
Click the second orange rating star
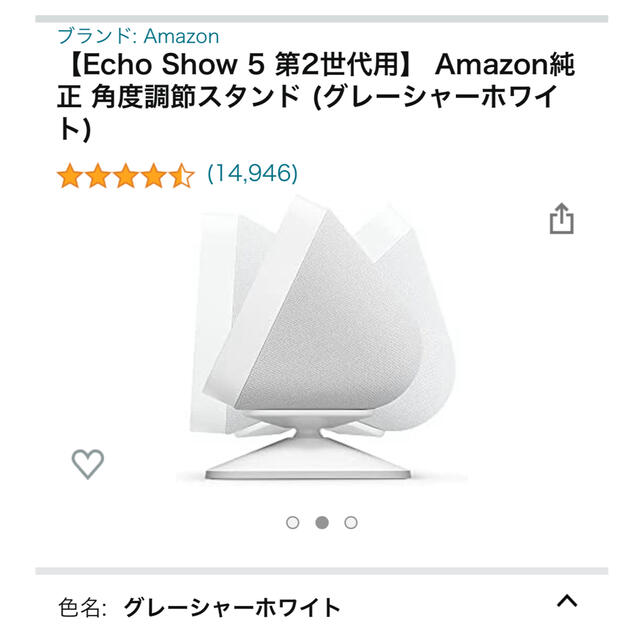(x=98, y=176)
